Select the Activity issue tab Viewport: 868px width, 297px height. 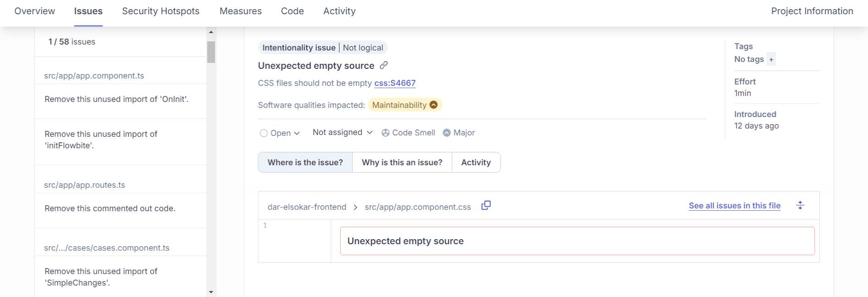475,163
